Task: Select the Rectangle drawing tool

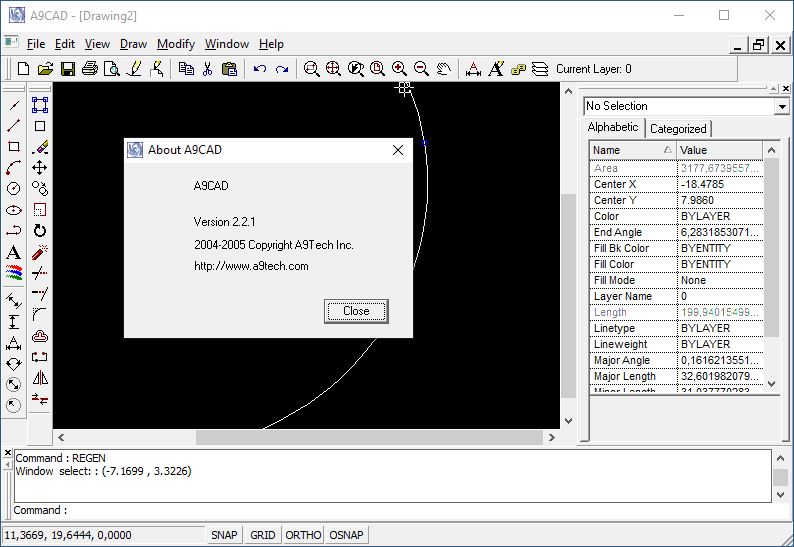Action: click(x=14, y=147)
